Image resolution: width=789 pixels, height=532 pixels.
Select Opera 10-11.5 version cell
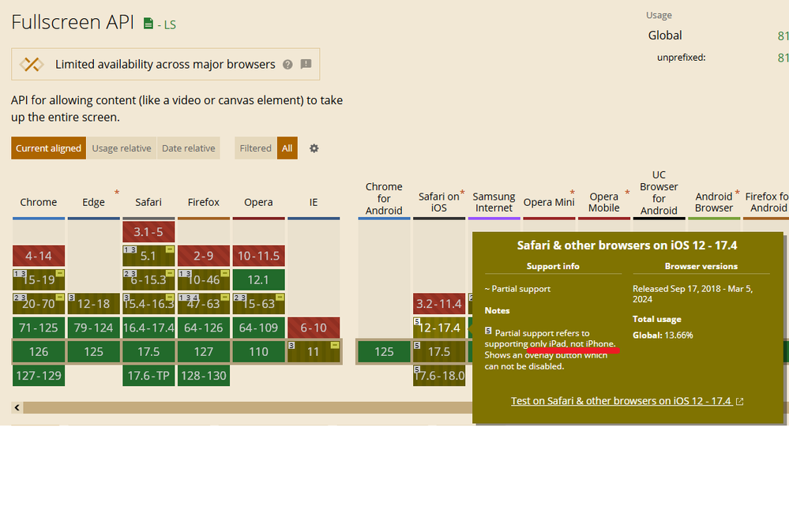click(x=258, y=256)
